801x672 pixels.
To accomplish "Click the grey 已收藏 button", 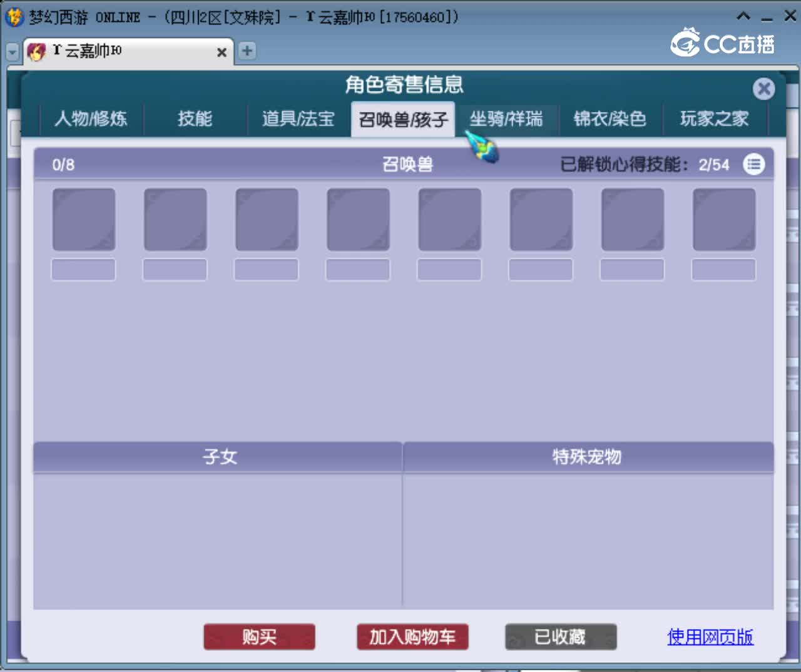I will (x=561, y=637).
